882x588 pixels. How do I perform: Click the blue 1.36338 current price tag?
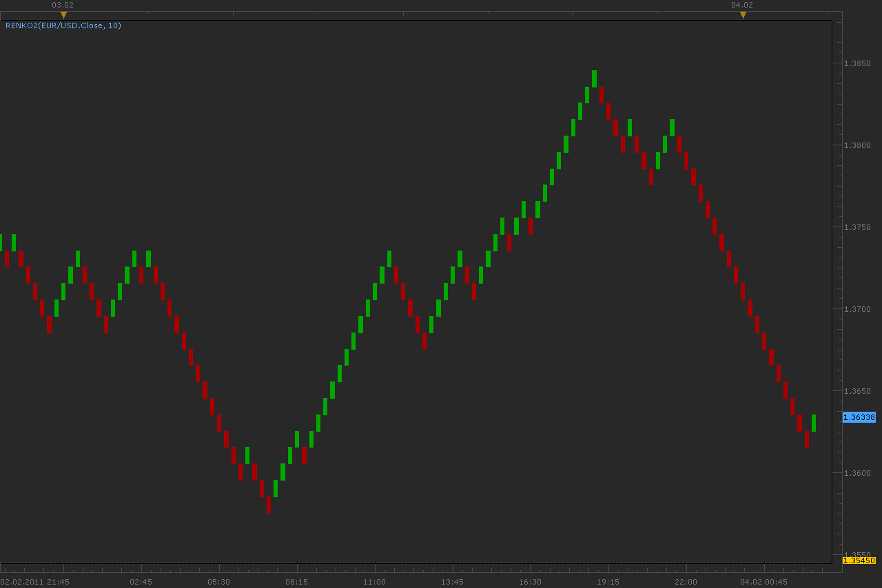(x=859, y=417)
